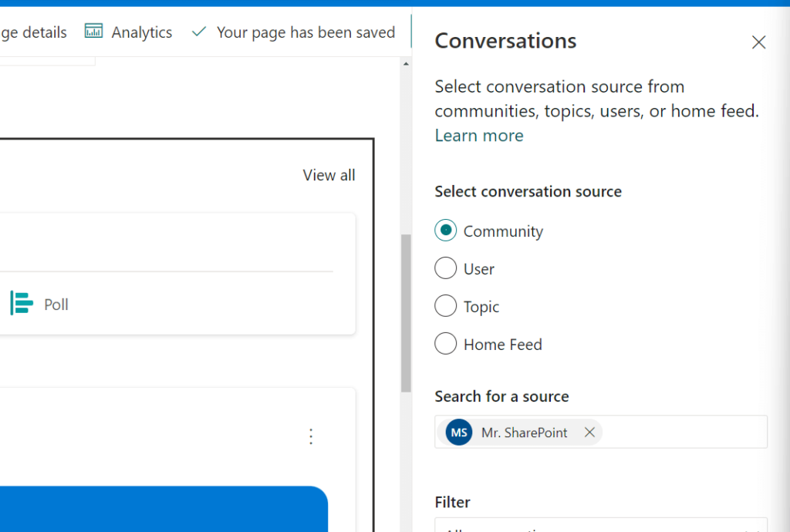Remove the Mr. SharePoint source chip
Viewport: 790px width, 532px height.
pyautogui.click(x=589, y=433)
